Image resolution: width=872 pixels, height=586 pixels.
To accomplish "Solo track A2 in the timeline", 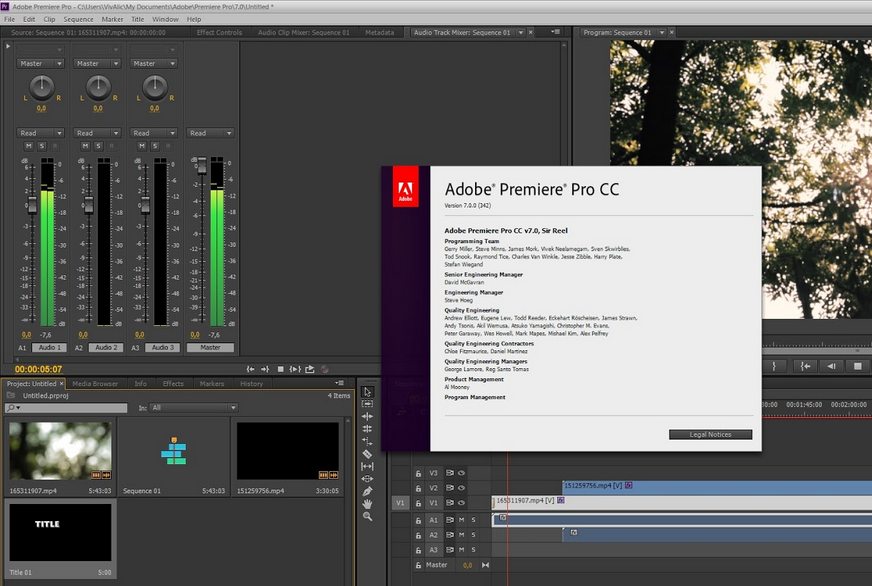I will (x=474, y=535).
